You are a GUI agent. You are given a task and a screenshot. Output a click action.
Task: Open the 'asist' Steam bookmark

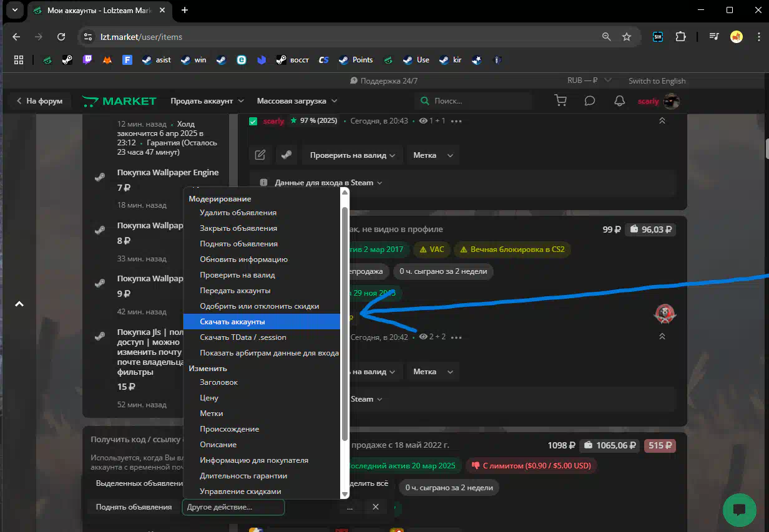156,60
